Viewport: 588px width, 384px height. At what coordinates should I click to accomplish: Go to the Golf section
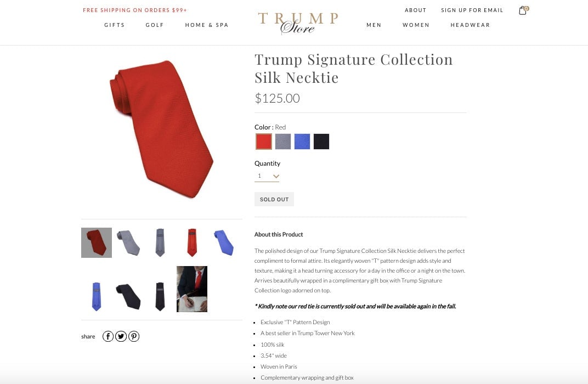pos(155,25)
